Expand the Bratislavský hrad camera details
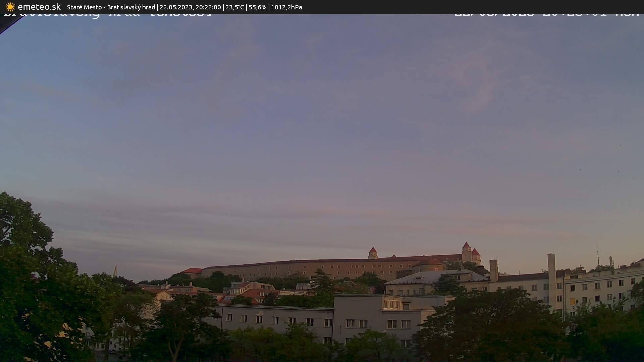 (131, 7)
